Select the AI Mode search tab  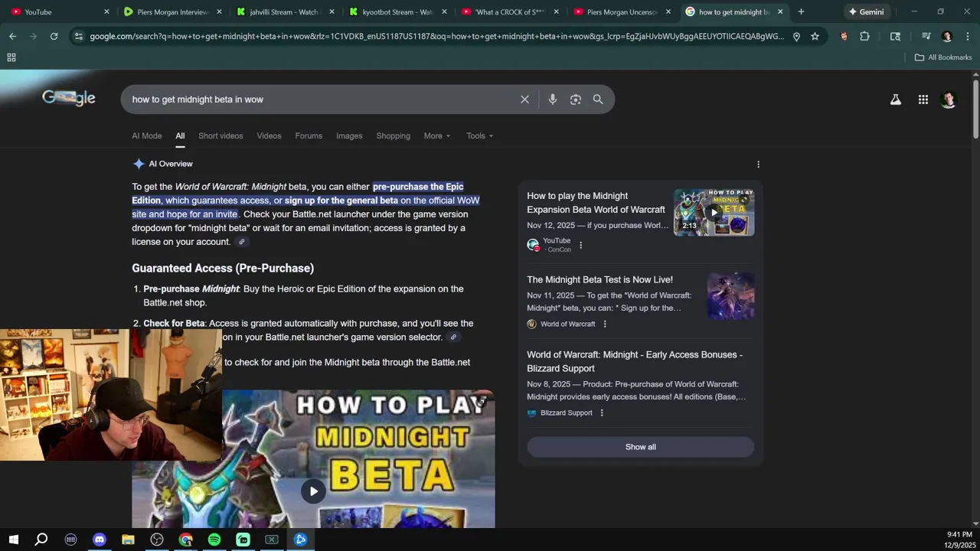click(147, 136)
